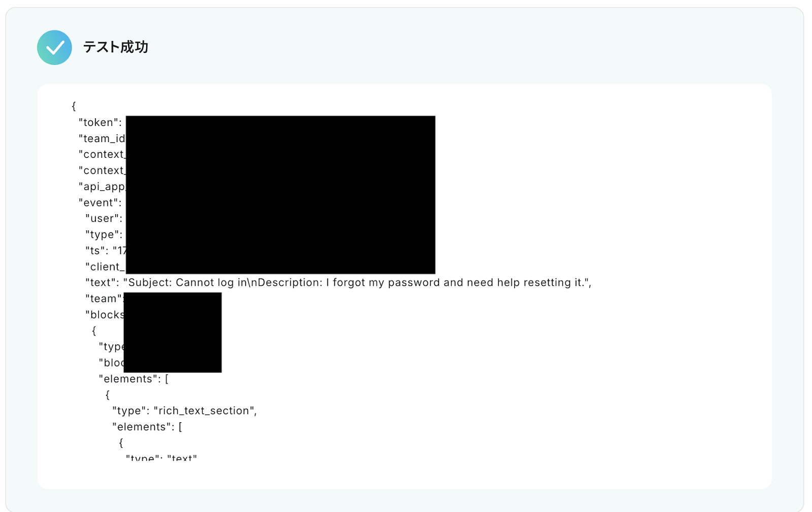Click the "event" key in JSON

click(100, 202)
